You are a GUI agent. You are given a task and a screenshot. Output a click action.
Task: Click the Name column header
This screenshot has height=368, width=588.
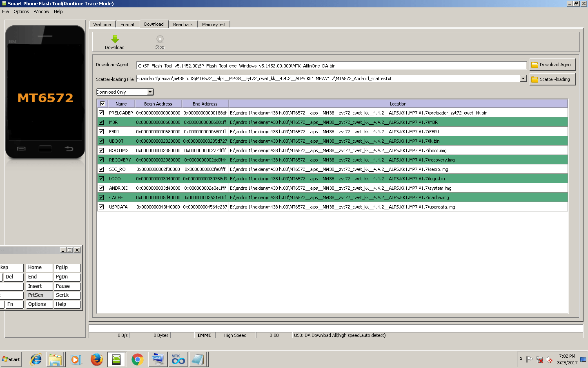pos(121,104)
